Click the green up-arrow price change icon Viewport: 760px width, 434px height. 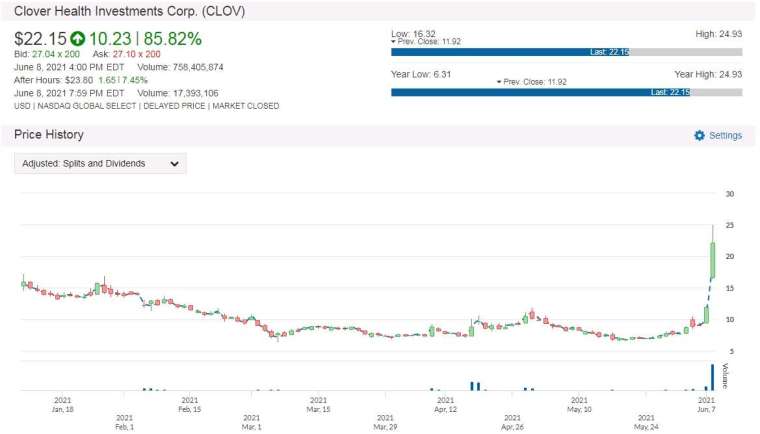coord(78,39)
